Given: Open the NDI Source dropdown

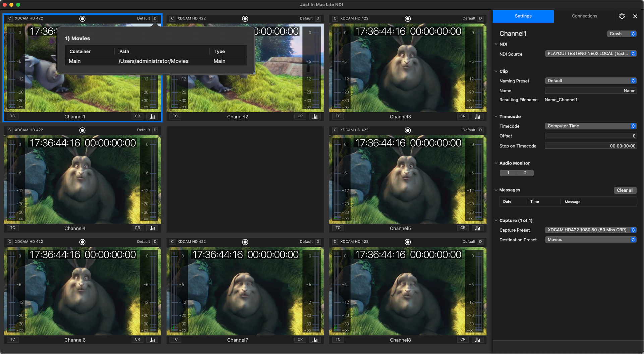Looking at the screenshot, I should click(x=591, y=54).
